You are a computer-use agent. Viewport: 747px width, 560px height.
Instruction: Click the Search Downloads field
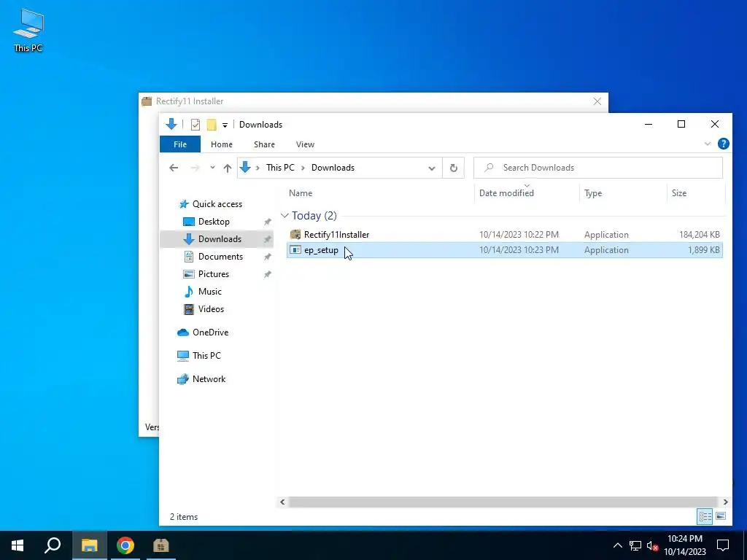pyautogui.click(x=598, y=168)
